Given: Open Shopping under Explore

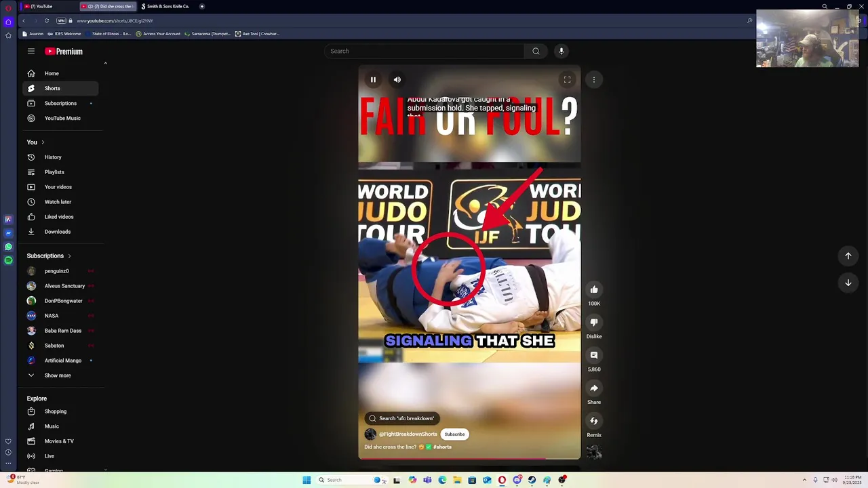Looking at the screenshot, I should pos(60,411).
